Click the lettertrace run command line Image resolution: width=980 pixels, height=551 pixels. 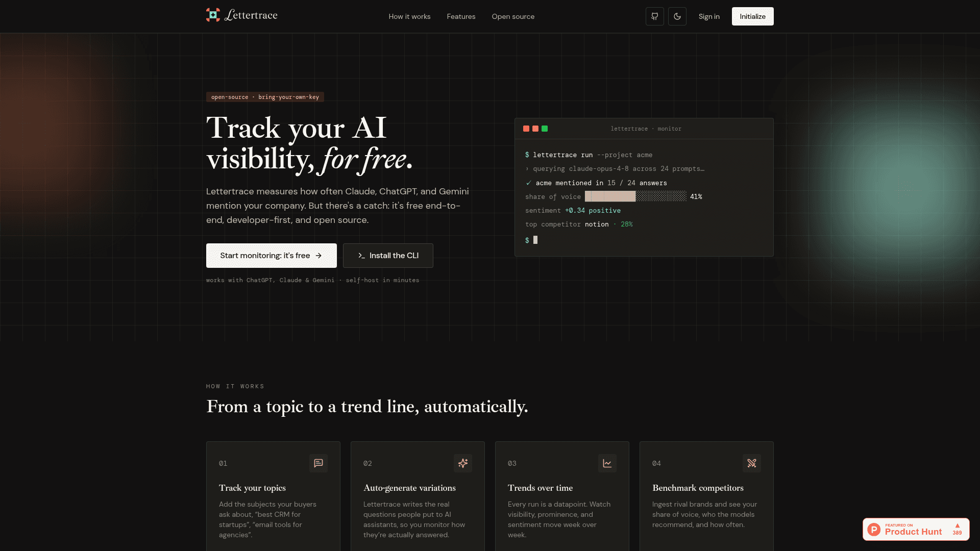[589, 155]
